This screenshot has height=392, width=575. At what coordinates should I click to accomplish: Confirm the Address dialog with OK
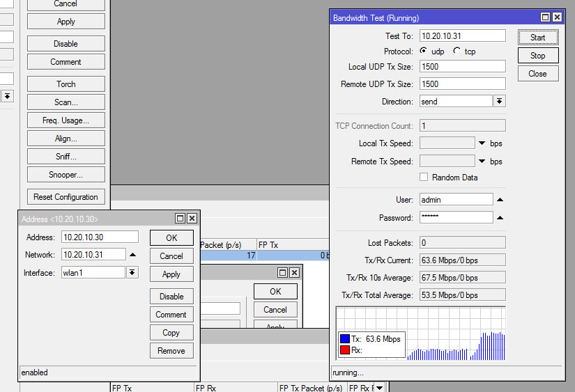click(x=171, y=237)
